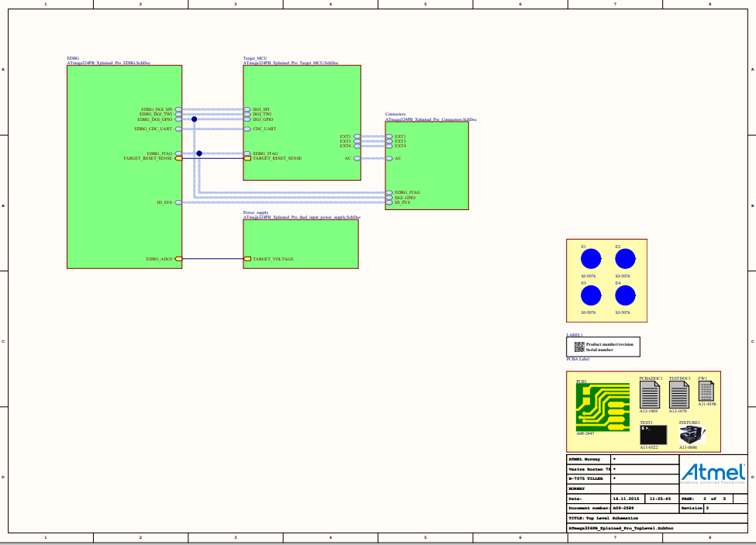Select the TITLE: Top Level Schematics row
This screenshot has height=545, width=756.
point(657,518)
